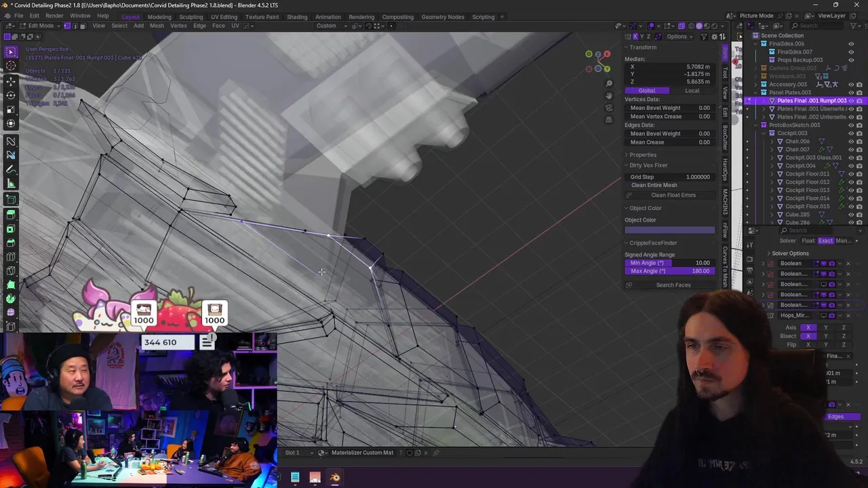Switch to vertex select mode
Screen dimensions: 868x488
click(x=66, y=26)
